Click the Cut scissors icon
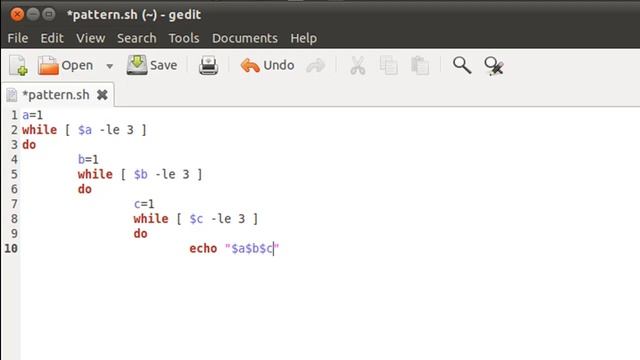 click(358, 65)
